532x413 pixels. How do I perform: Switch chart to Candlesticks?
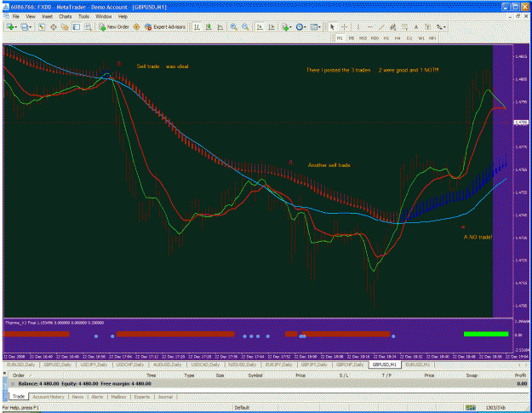pyautogui.click(x=209, y=27)
